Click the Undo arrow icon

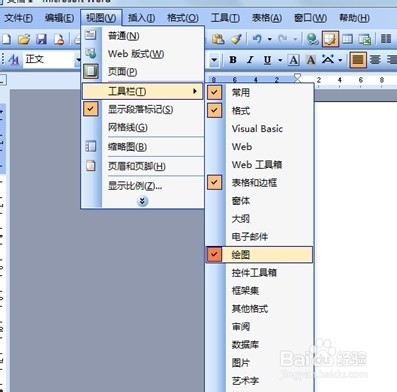click(x=257, y=39)
